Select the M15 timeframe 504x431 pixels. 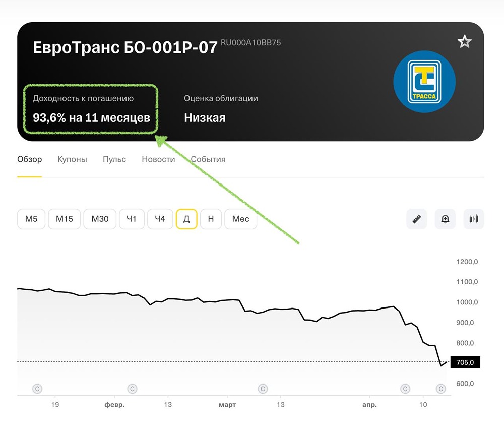(x=65, y=219)
